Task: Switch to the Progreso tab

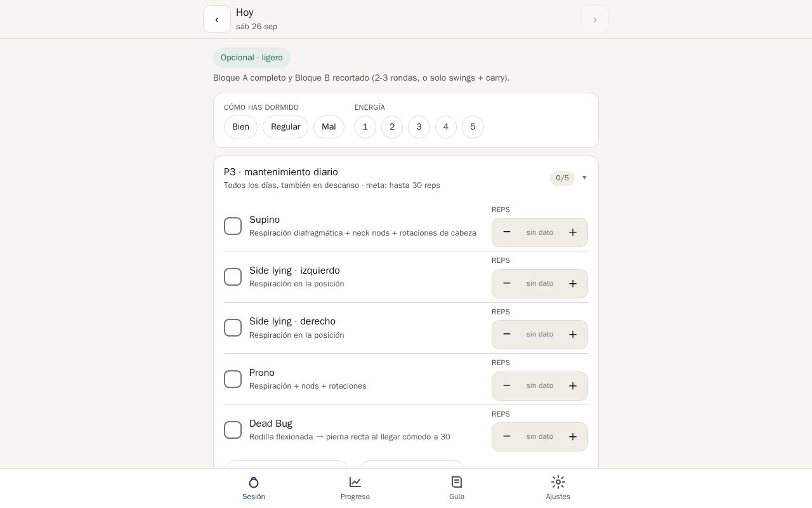Action: pyautogui.click(x=355, y=488)
